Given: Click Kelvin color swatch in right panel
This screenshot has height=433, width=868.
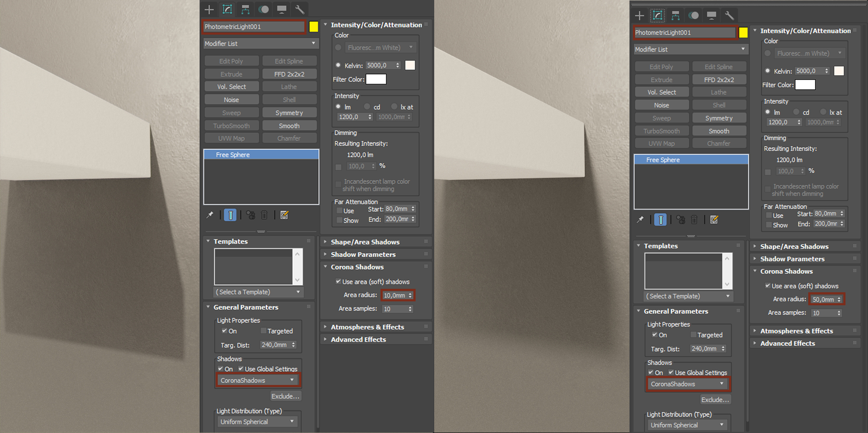Looking at the screenshot, I should 839,71.
